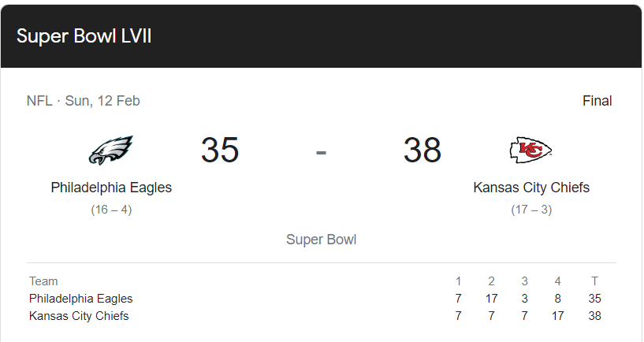
Task: Select the Kansas City Chiefs name under its logo
Action: [531, 188]
